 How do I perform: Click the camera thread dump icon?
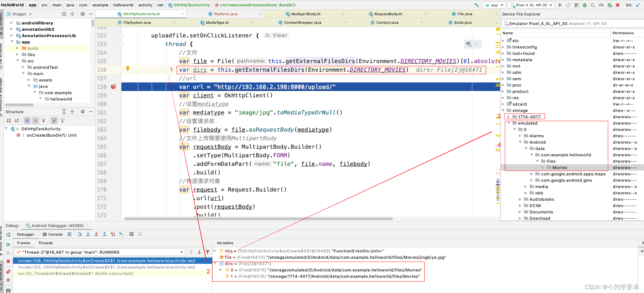click(8, 290)
